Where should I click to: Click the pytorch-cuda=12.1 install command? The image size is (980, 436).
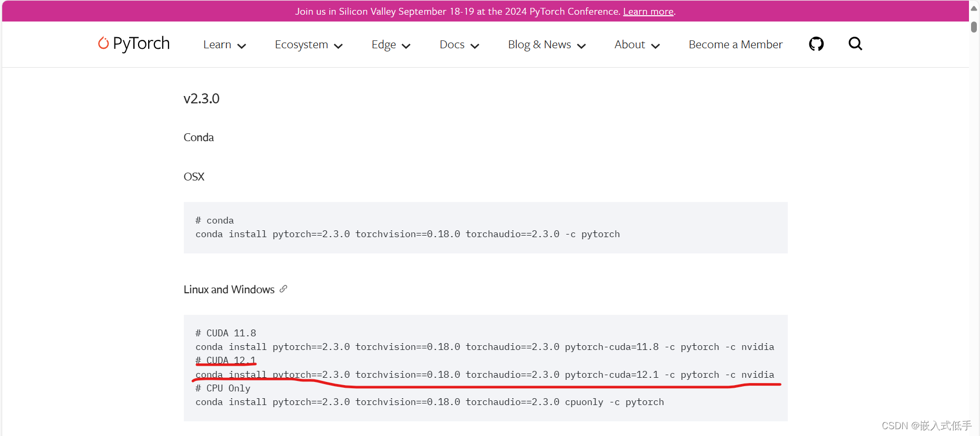point(485,375)
